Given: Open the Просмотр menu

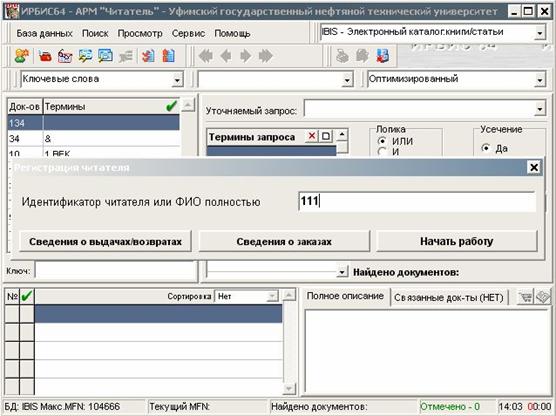Looking at the screenshot, I should coord(140,33).
